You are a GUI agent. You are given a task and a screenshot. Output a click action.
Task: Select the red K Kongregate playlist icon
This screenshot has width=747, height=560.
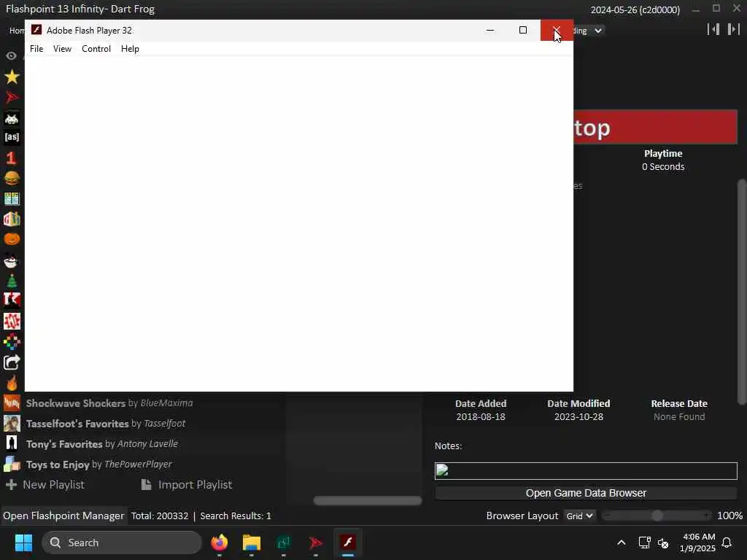[12, 300]
